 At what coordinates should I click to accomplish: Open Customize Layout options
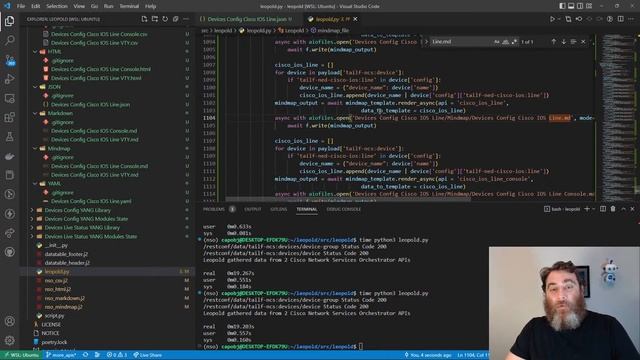[x=589, y=6]
